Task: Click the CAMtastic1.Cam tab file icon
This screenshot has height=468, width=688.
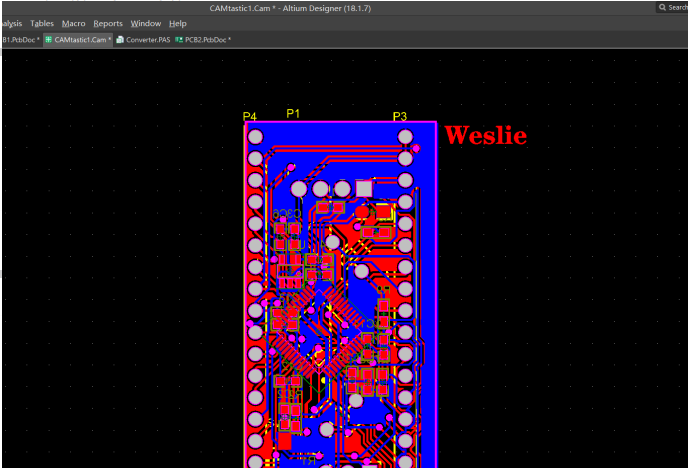Action: click(48, 39)
